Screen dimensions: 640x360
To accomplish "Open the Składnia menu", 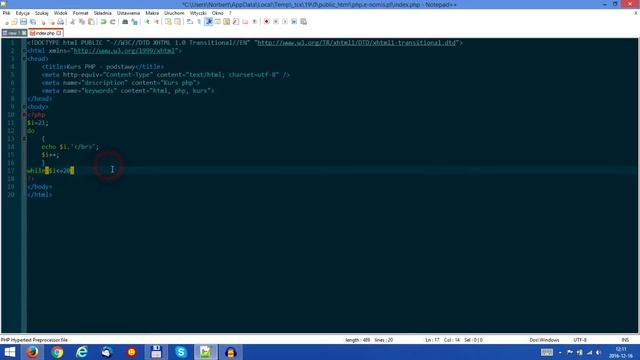I will pos(102,13).
